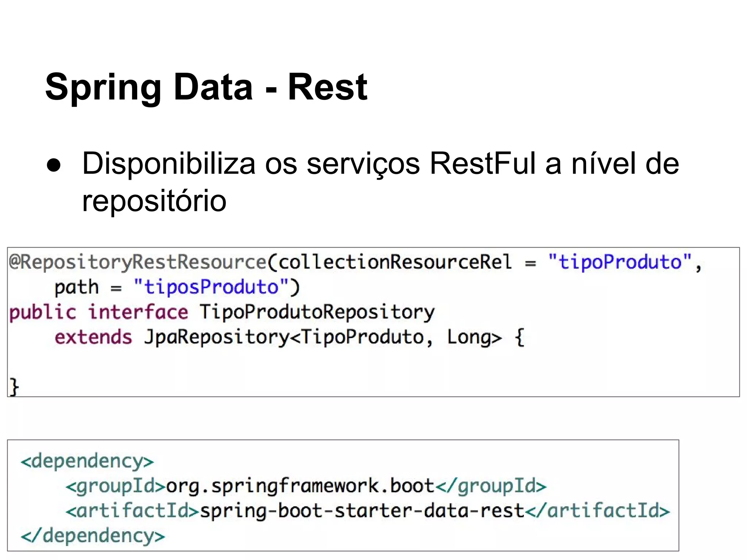The height and width of the screenshot is (560, 747).
Task: Click the closing brace of the interface
Action: 14,386
